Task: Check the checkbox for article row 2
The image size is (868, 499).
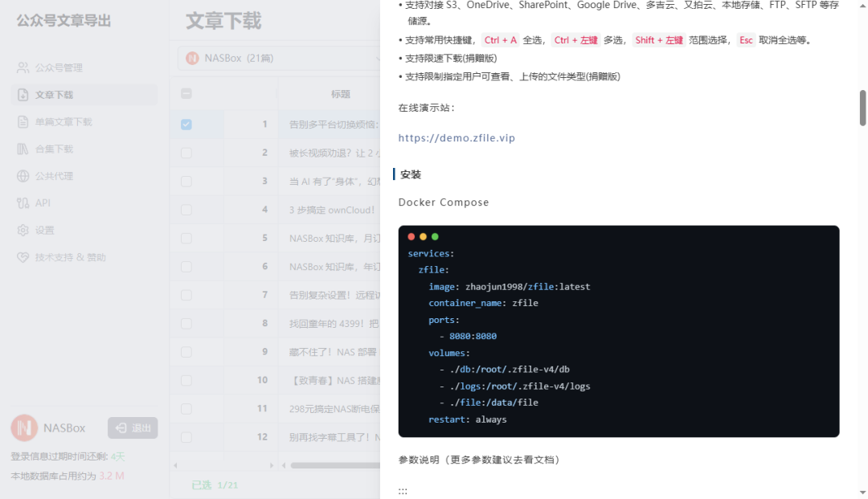Action: pyautogui.click(x=186, y=153)
